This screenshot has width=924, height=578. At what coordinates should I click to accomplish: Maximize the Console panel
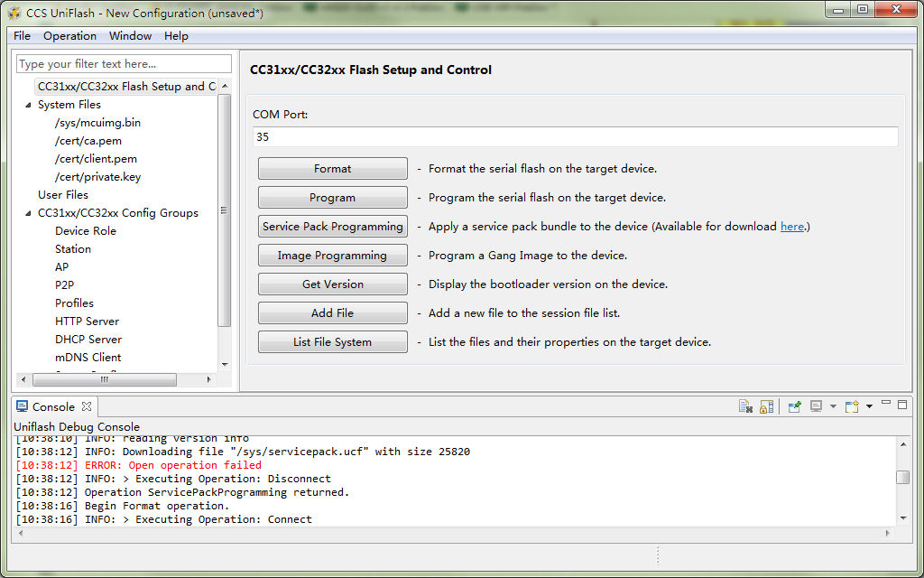pyautogui.click(x=902, y=404)
